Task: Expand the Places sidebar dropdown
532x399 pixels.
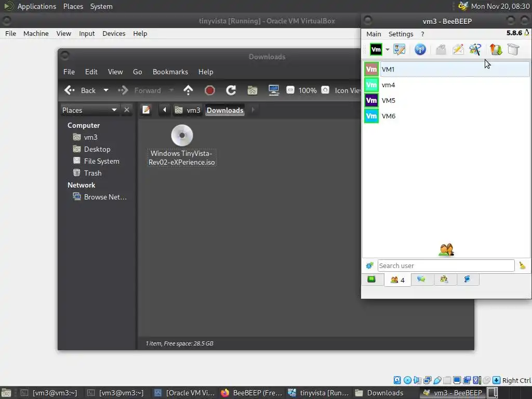Action: click(x=90, y=110)
